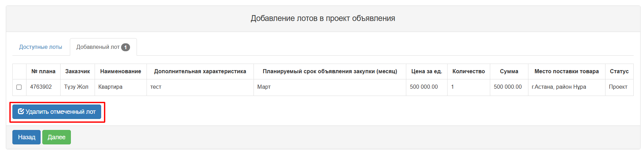Tick the checkbox for lot 4763902
The height and width of the screenshot is (153, 644).
(19, 87)
